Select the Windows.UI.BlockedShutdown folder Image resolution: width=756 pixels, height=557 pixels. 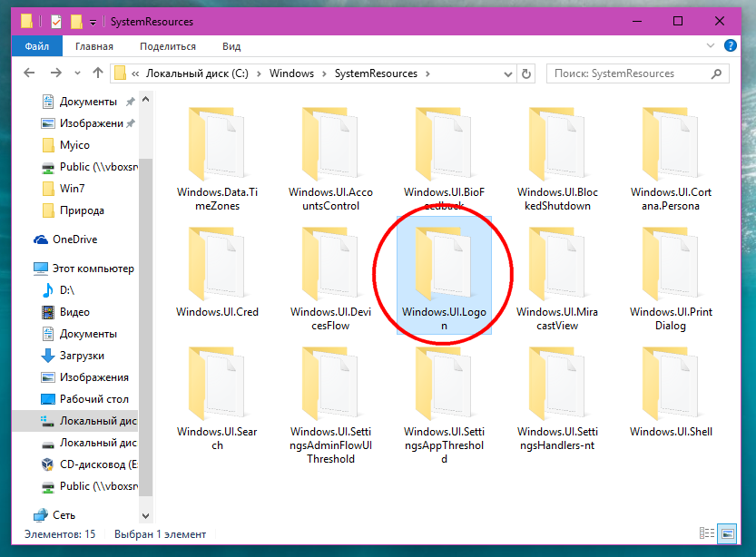click(x=557, y=159)
